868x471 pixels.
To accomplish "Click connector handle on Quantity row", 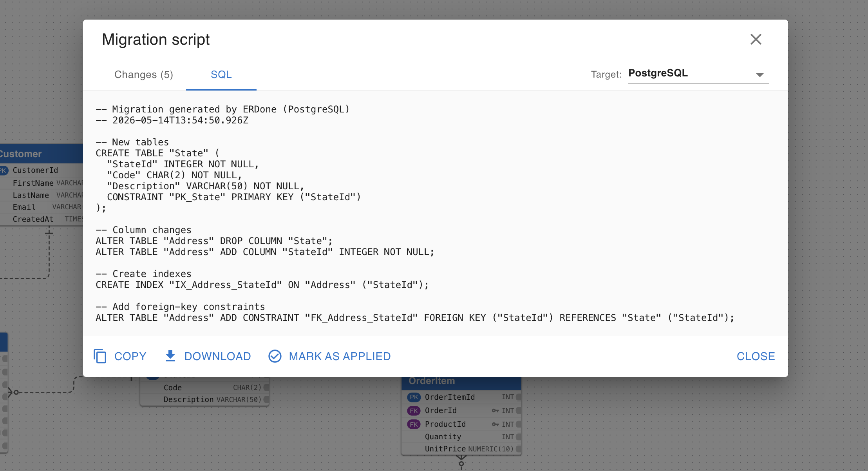I will pyautogui.click(x=519, y=437).
